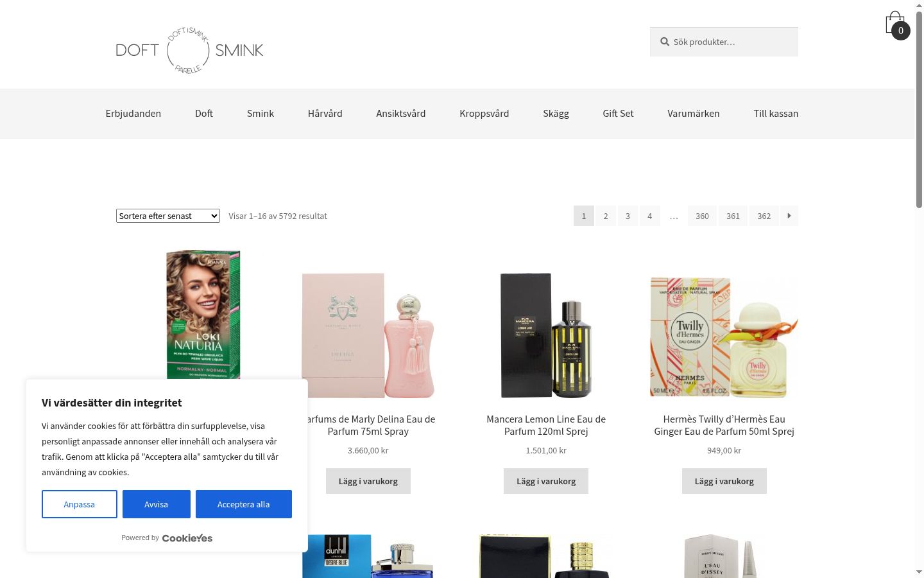
Task: Open the Doft menu item
Action: coord(204,114)
